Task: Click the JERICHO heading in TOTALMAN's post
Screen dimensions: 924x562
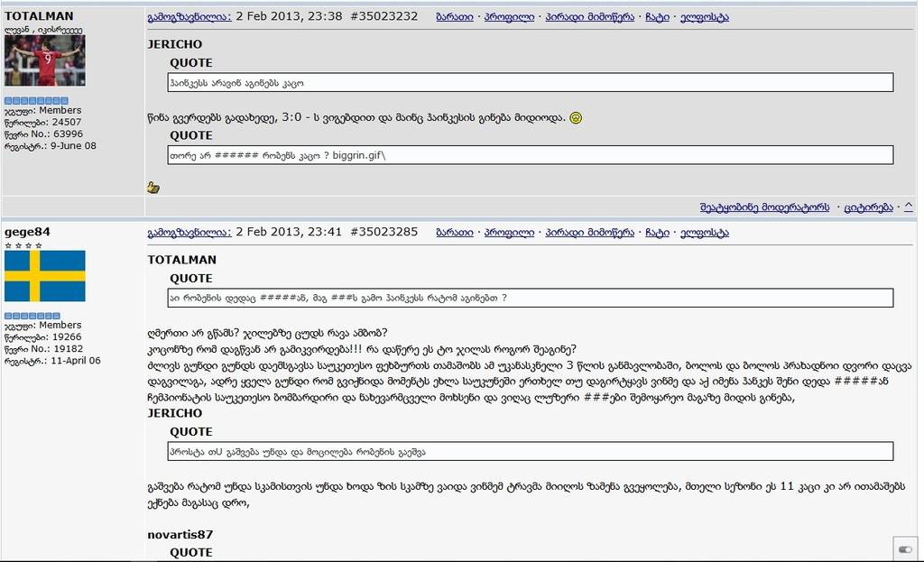Action: pos(174,44)
